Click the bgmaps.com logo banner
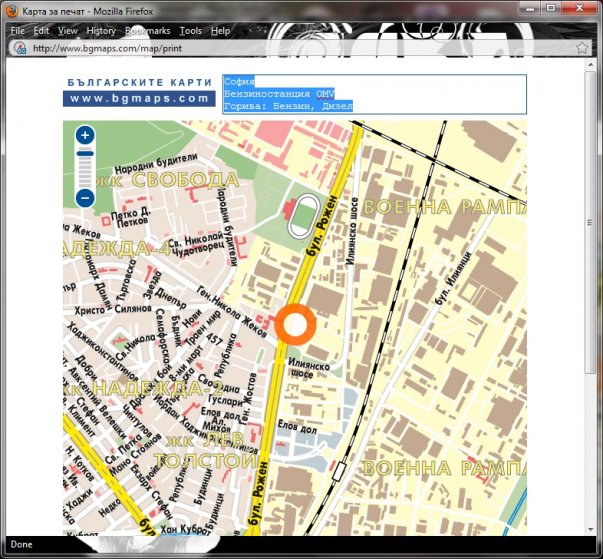 [139, 91]
